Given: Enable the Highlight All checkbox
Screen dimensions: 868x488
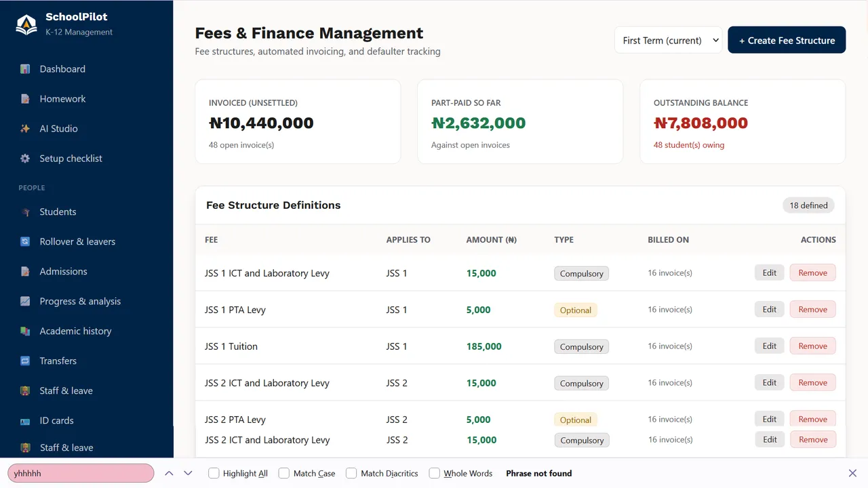Looking at the screenshot, I should (214, 473).
